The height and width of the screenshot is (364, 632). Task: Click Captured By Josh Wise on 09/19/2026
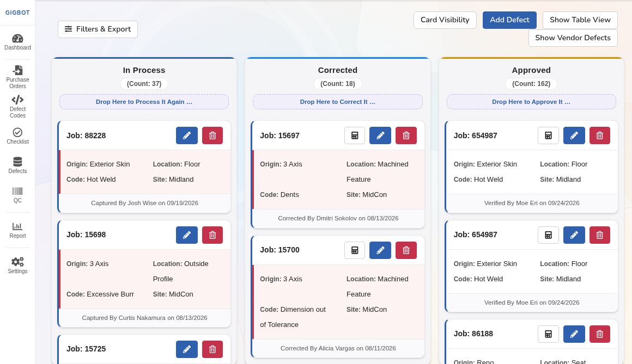pyautogui.click(x=145, y=203)
